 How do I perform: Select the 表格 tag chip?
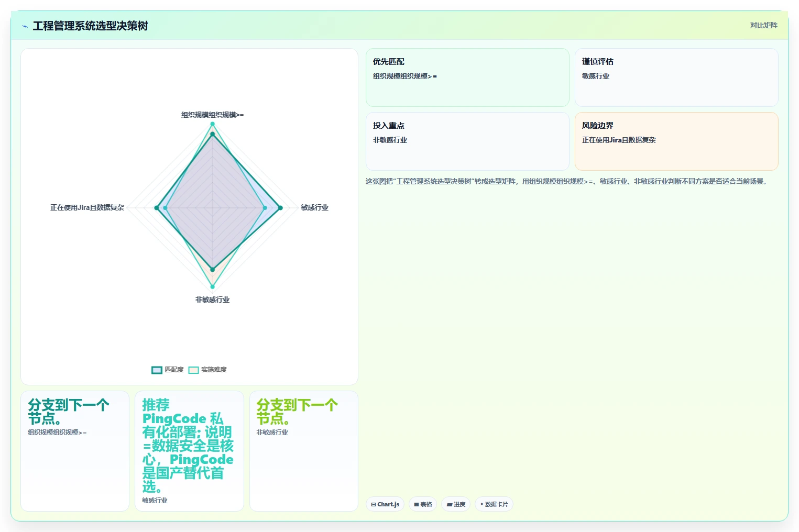tap(423, 504)
